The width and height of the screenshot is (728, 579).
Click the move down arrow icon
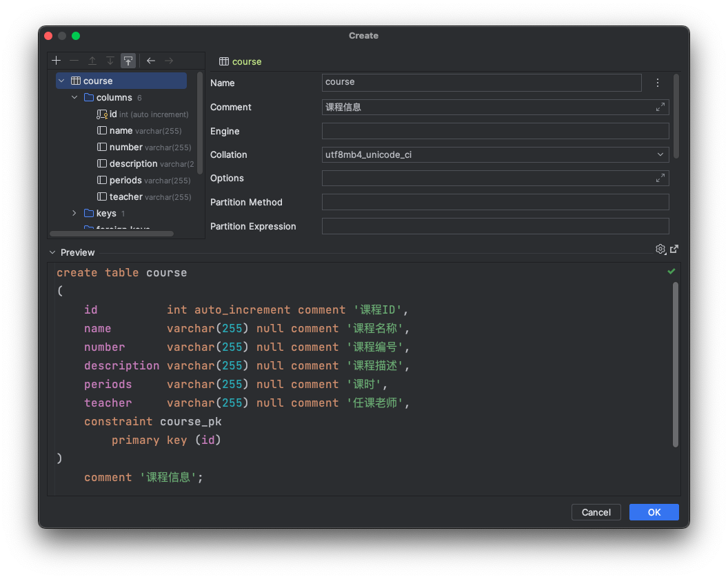(110, 61)
